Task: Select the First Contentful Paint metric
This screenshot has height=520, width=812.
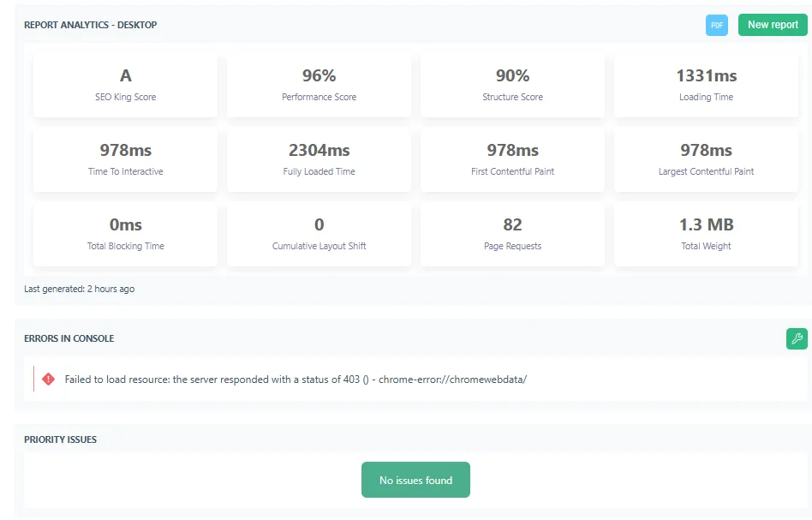Action: coord(512,159)
